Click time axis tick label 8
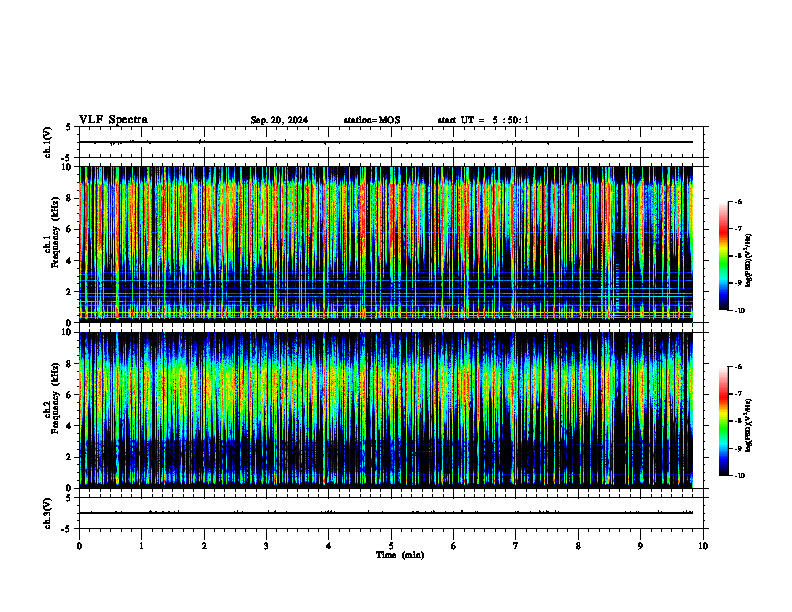The height and width of the screenshot is (612, 792). (578, 546)
